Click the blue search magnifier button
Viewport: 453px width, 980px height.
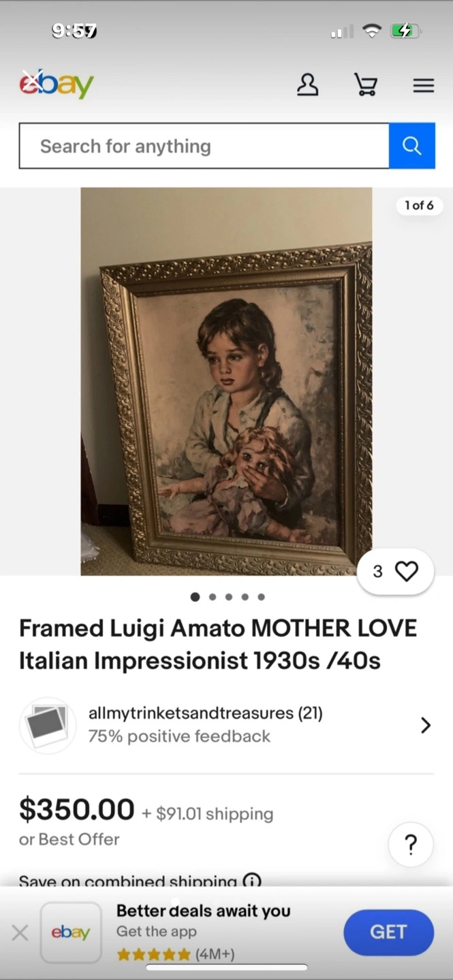(411, 146)
